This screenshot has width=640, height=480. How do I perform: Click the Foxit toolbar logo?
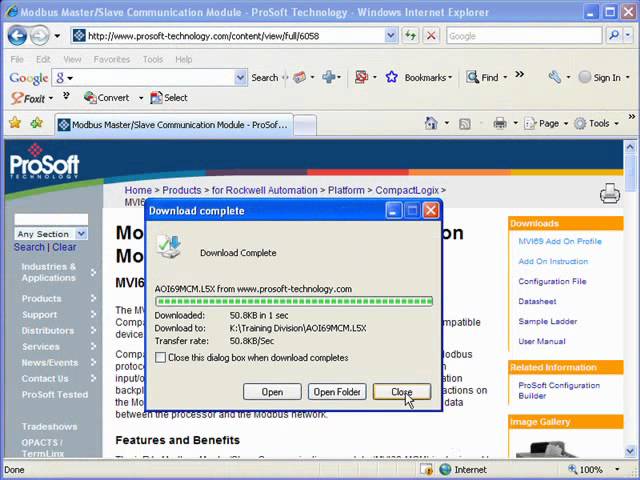pos(28,98)
